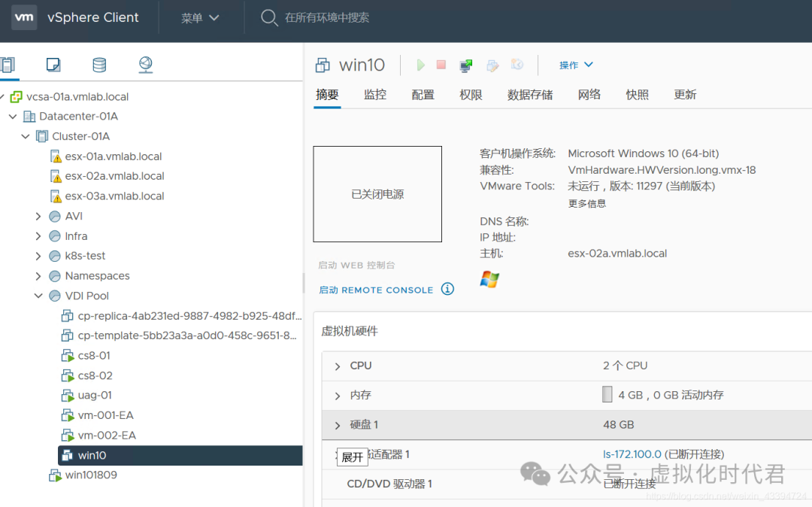Viewport: 812px width, 507px height.
Task: Click the Windows logo on the summary pane
Action: coord(489,278)
